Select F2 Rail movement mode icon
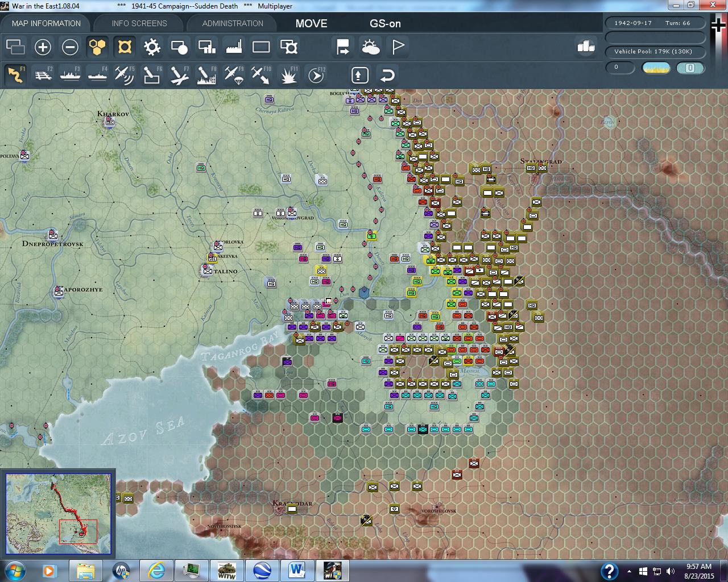This screenshot has width=728, height=582. click(43, 75)
